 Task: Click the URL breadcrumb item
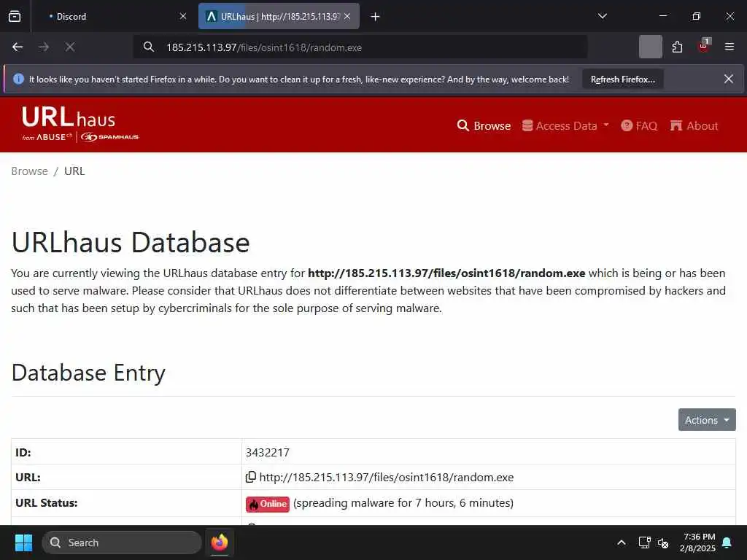click(74, 171)
